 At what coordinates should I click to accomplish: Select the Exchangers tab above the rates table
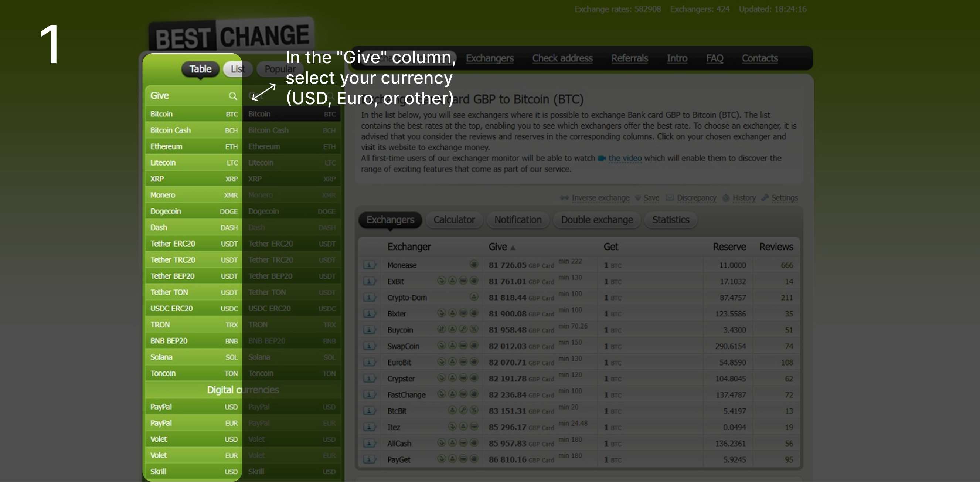pos(390,220)
